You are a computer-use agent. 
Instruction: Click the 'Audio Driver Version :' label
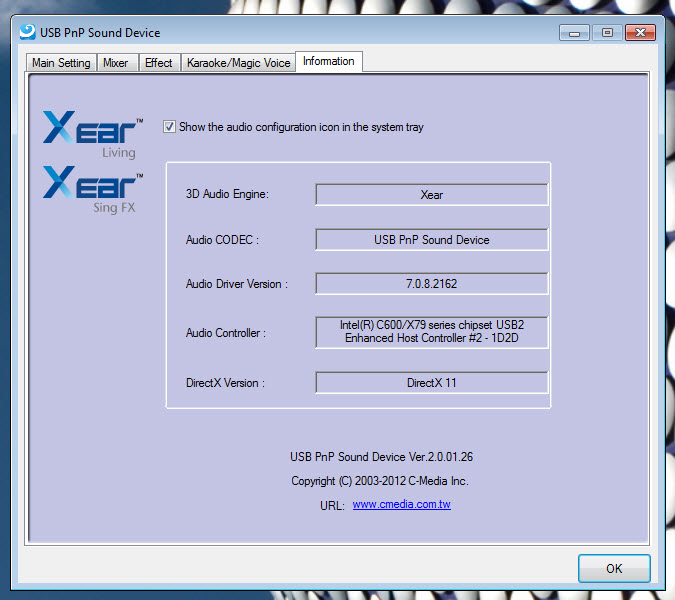(237, 284)
